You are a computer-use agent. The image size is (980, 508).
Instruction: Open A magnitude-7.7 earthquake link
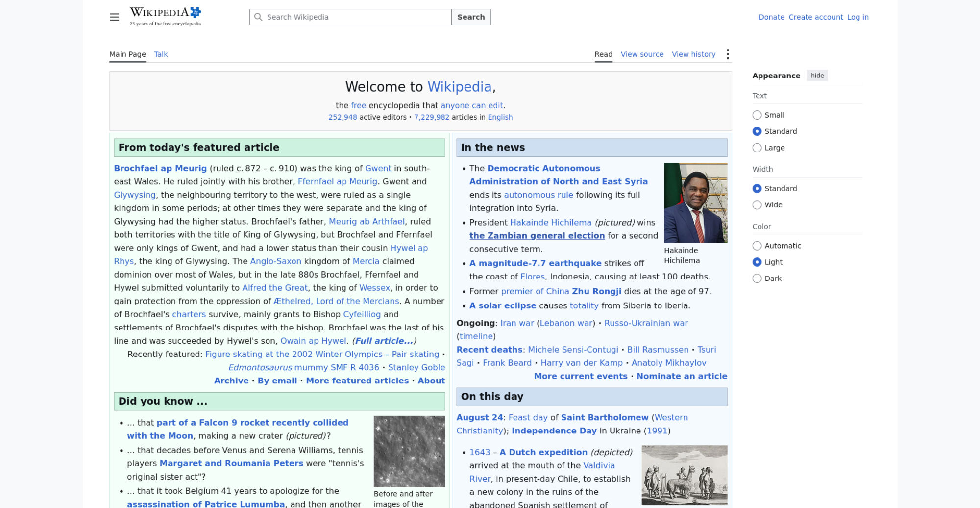pos(535,263)
